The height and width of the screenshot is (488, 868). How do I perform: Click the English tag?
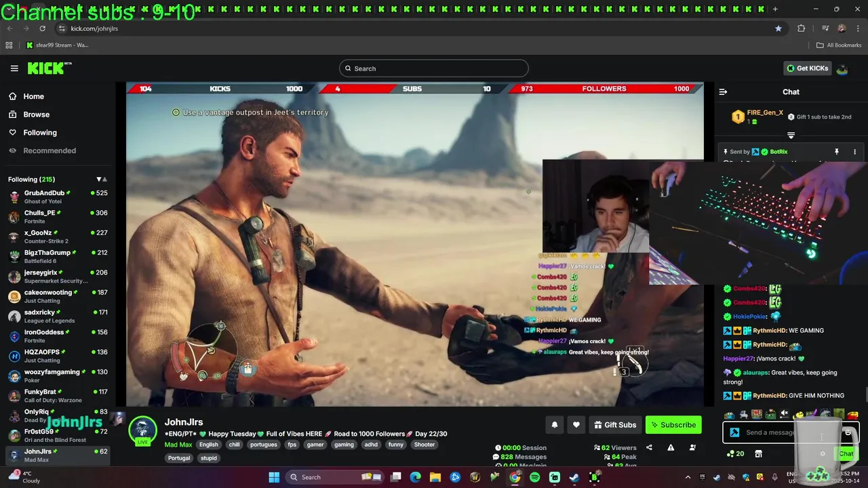pyautogui.click(x=209, y=445)
